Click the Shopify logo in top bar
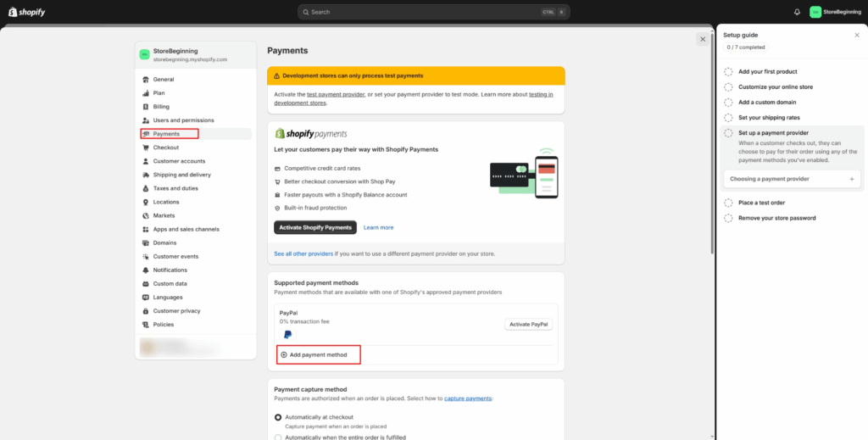The width and height of the screenshot is (868, 440). point(27,12)
